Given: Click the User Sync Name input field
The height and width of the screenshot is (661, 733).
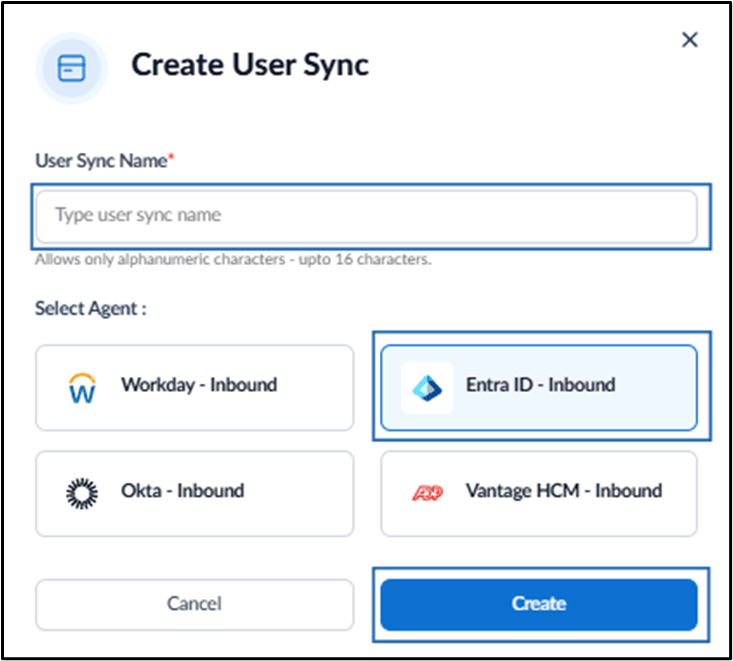Looking at the screenshot, I should tap(366, 216).
